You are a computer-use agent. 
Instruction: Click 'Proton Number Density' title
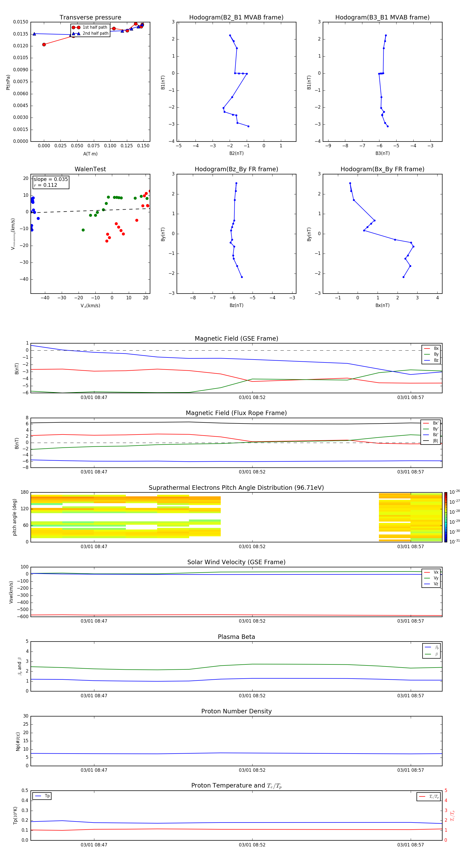click(x=236, y=711)
